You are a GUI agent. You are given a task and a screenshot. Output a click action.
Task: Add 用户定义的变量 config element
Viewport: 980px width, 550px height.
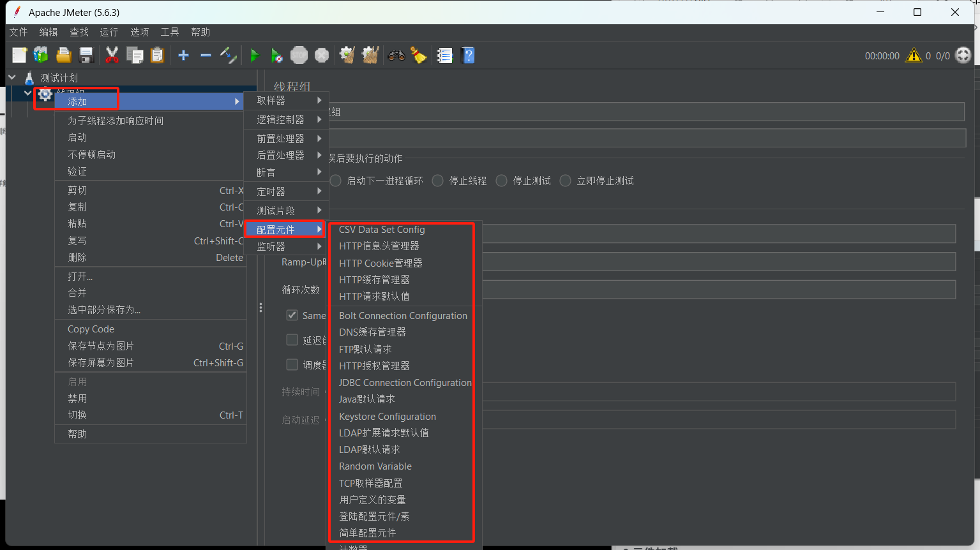click(x=403, y=500)
